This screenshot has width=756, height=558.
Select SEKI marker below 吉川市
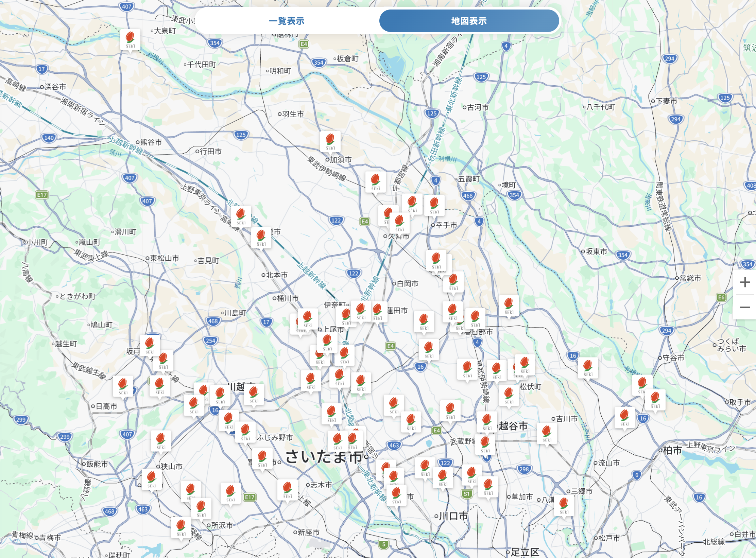547,433
